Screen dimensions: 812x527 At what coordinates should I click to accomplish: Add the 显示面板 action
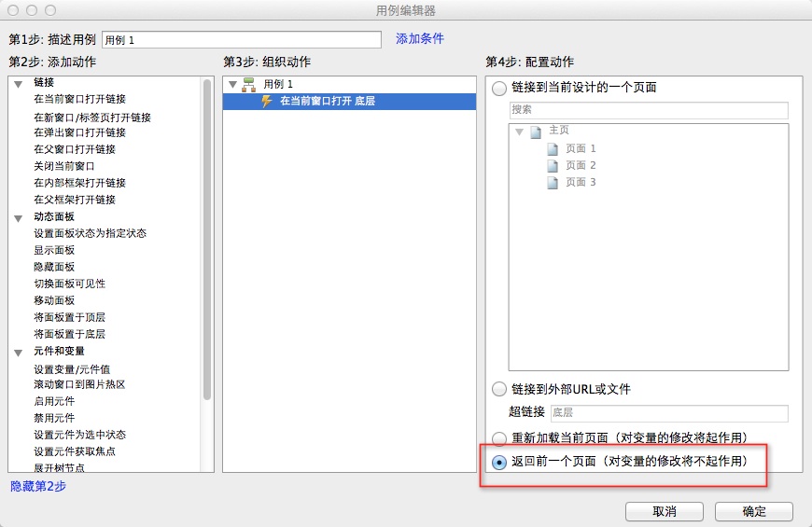(x=54, y=250)
